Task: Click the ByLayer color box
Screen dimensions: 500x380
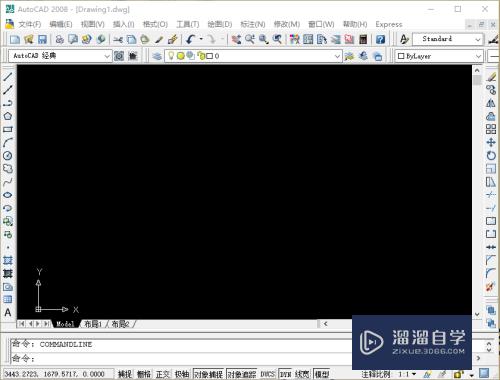Action: point(401,56)
